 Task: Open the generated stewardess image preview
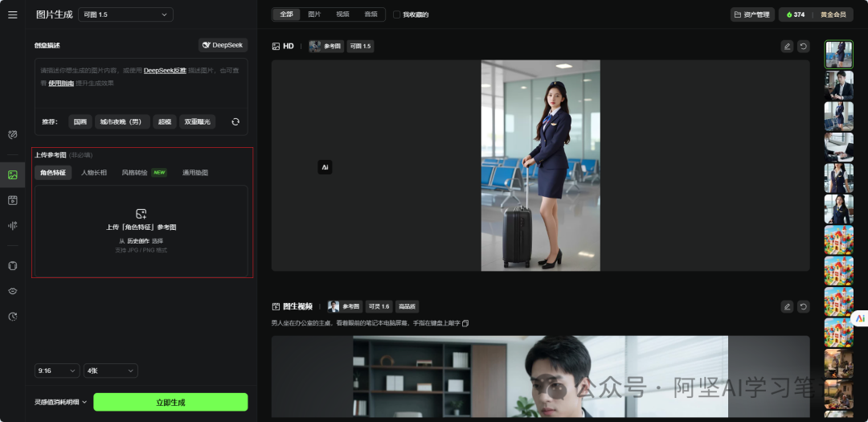[540, 166]
